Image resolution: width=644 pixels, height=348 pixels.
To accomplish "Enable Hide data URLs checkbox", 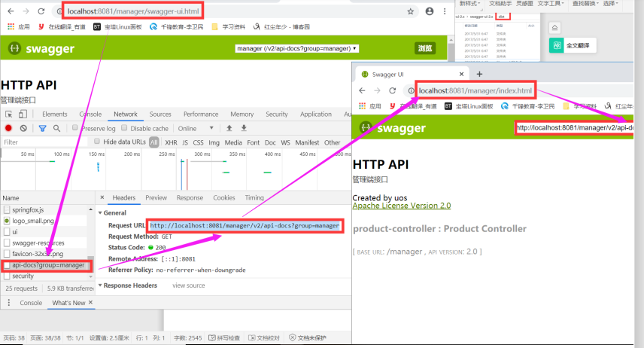I will [97, 142].
